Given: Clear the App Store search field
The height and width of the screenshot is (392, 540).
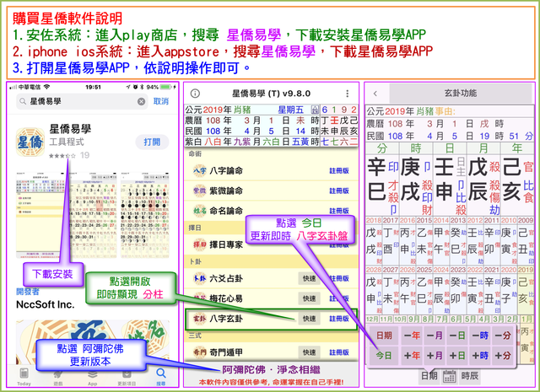Looking at the screenshot, I should (x=140, y=100).
